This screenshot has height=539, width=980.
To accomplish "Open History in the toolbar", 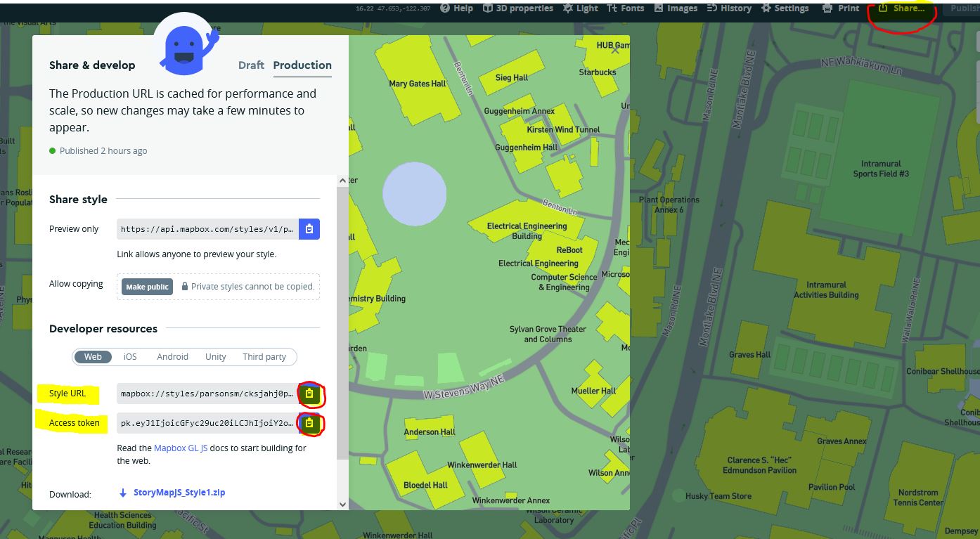I will 729,8.
